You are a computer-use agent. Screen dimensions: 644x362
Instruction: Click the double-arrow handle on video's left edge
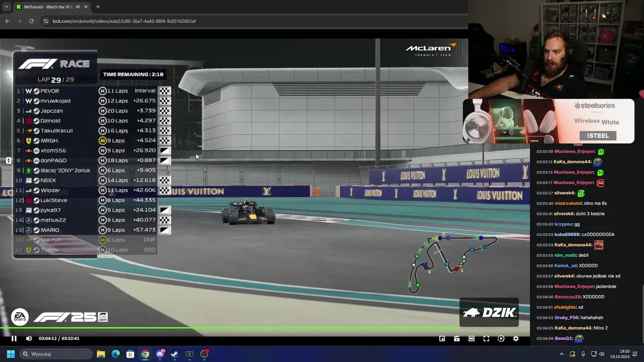click(x=9, y=160)
